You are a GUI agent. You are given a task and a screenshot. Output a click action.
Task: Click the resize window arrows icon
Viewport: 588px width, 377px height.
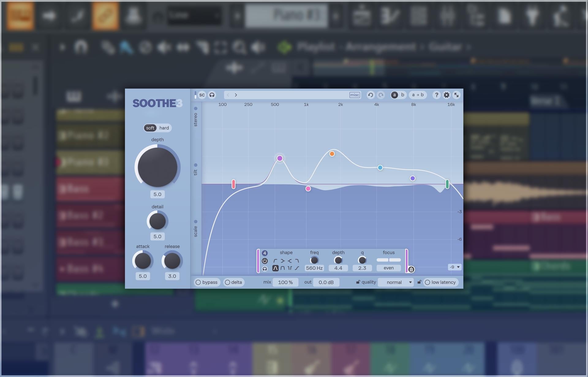[x=456, y=95]
